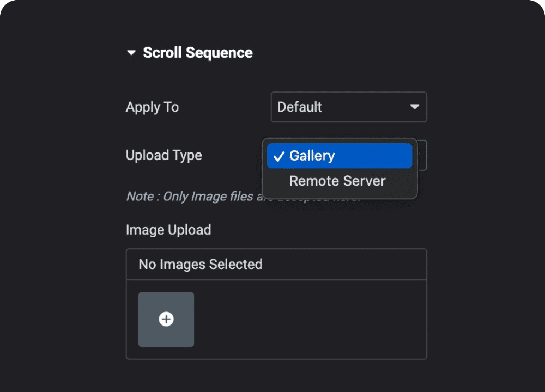Click the Image Upload label
The image size is (545, 392).
168,230
